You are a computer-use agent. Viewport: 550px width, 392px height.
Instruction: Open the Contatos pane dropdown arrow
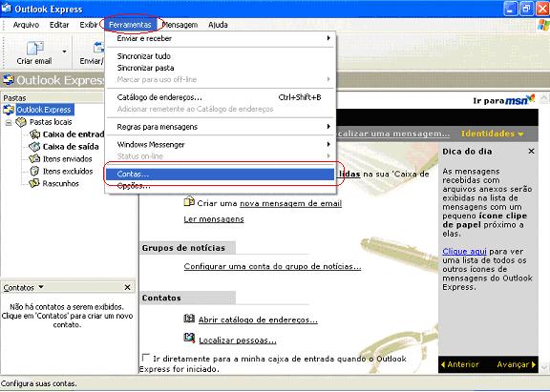(x=41, y=287)
